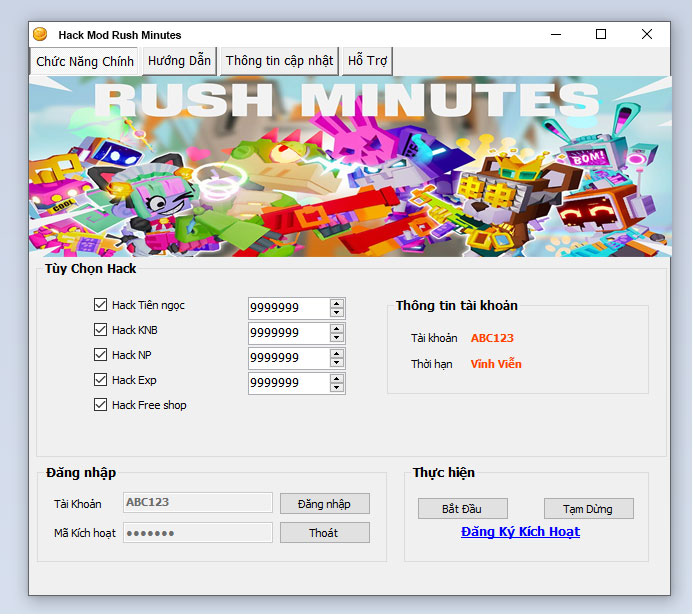Viewport: 693px width, 616px height.
Task: Click the Tạm Dừng button
Action: pyautogui.click(x=589, y=509)
